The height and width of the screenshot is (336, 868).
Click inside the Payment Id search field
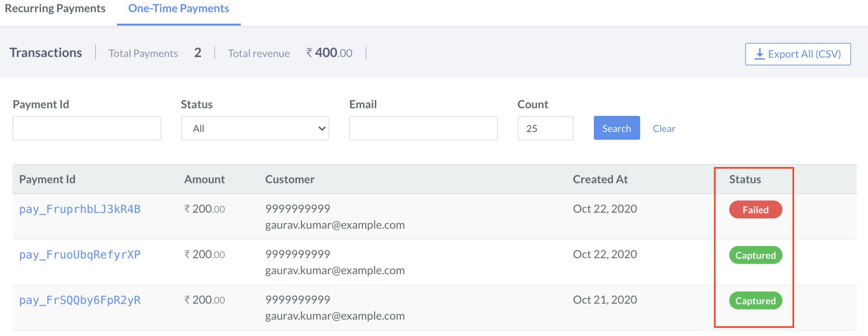[x=86, y=128]
